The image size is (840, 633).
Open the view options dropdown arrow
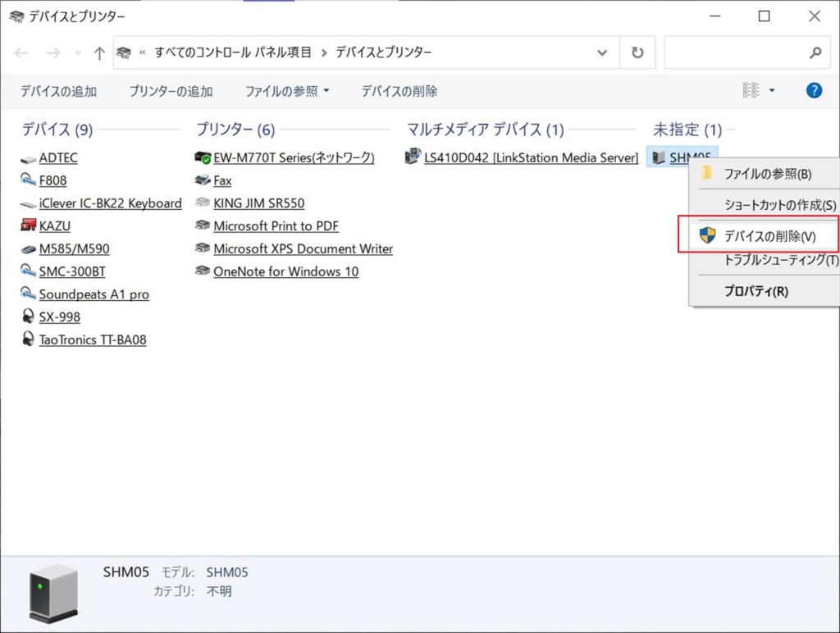[x=771, y=91]
